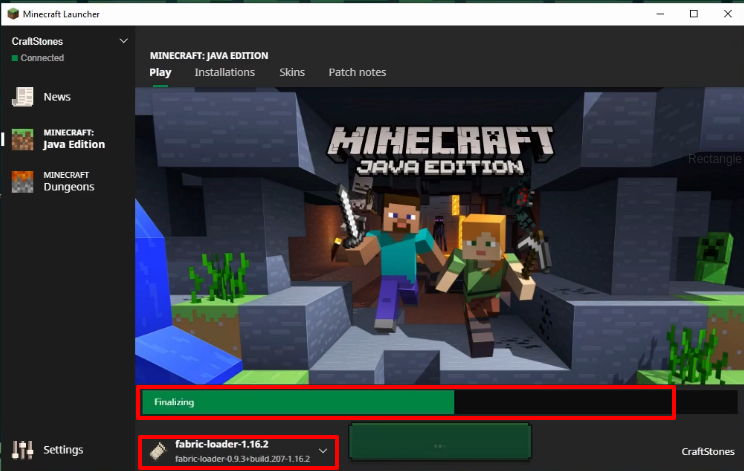Switch to the Play tab
The height and width of the screenshot is (471, 744).
pyautogui.click(x=160, y=73)
